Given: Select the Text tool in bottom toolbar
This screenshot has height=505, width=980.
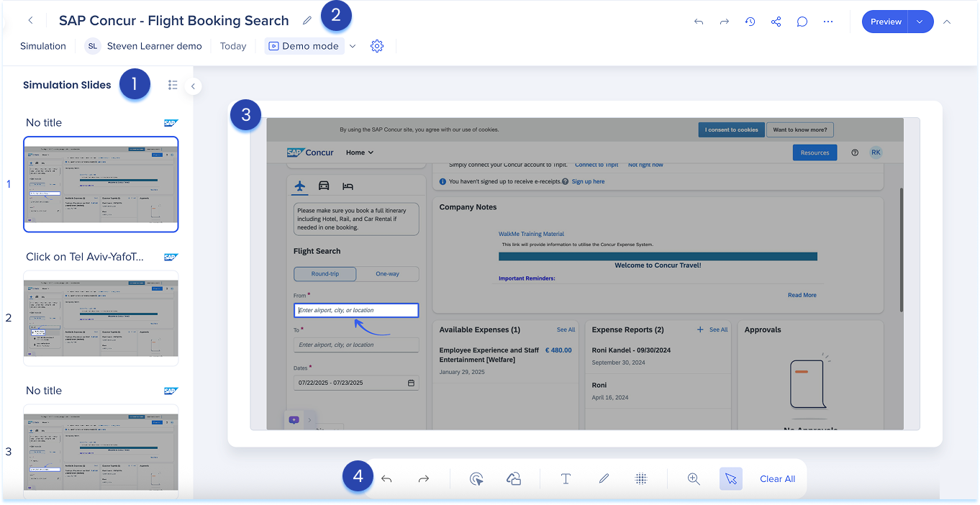Looking at the screenshot, I should pos(566,479).
